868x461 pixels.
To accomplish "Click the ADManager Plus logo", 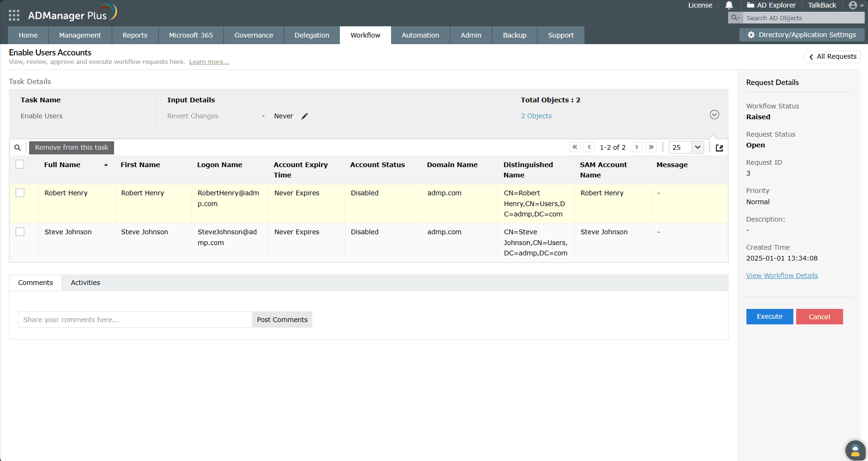I will tap(72, 13).
